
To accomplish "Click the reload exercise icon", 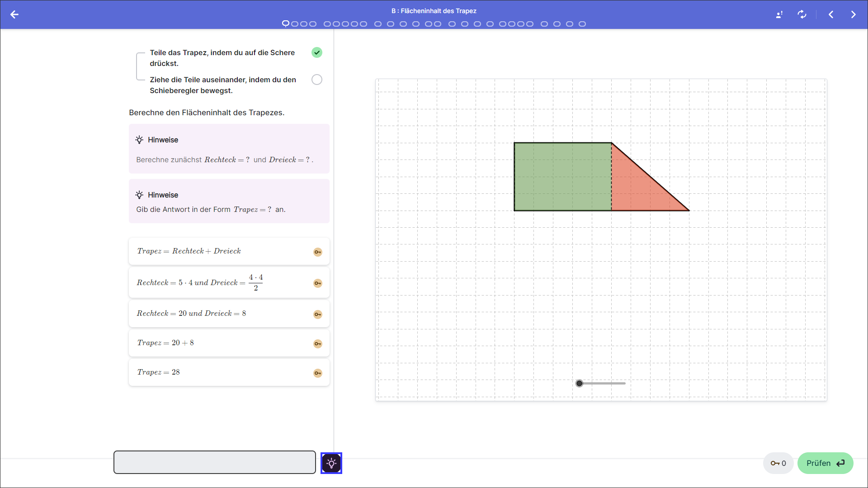I will click(x=802, y=14).
